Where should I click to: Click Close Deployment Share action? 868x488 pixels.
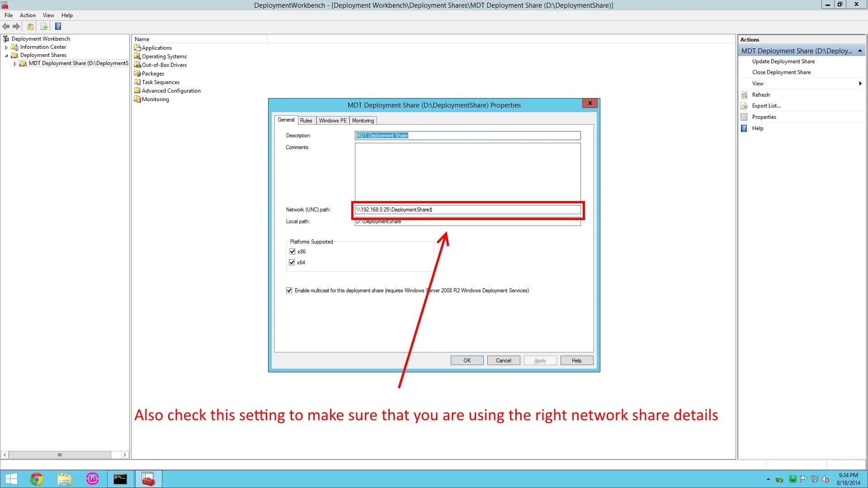781,72
